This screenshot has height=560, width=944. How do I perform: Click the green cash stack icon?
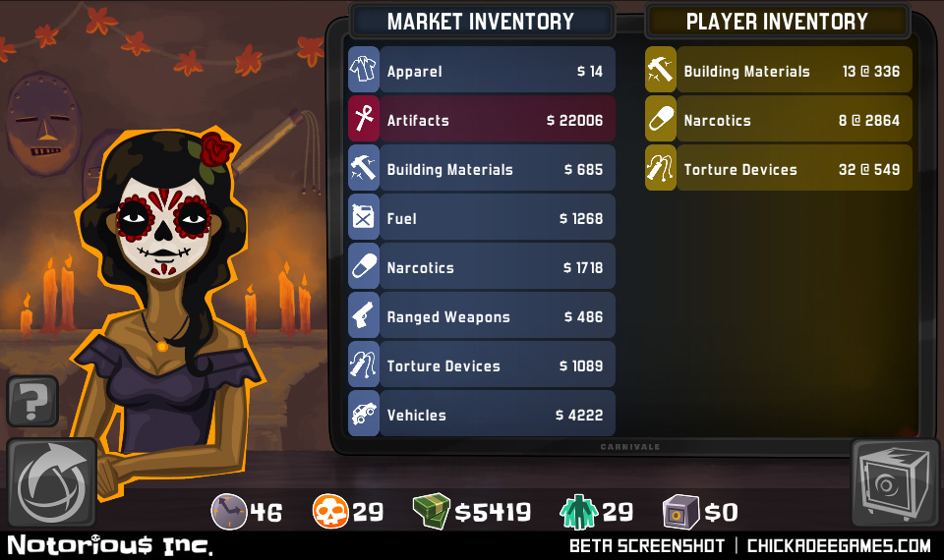pyautogui.click(x=432, y=511)
